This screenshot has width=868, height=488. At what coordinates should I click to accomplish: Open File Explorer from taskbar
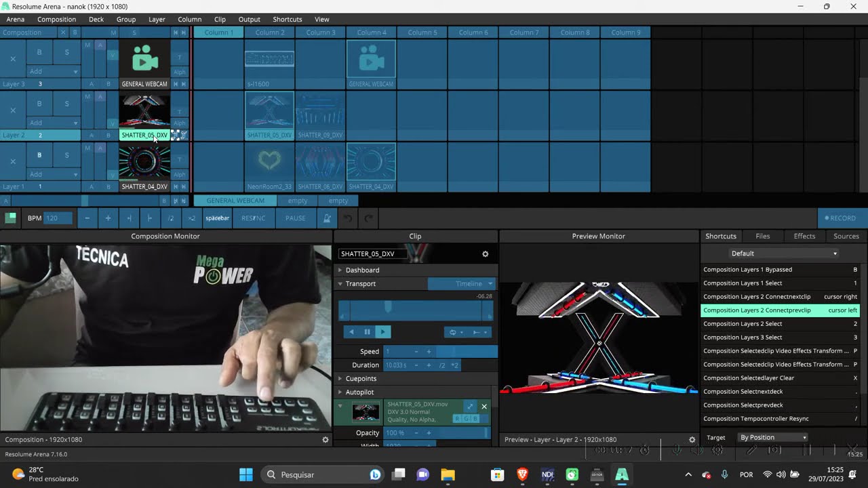coord(448,475)
